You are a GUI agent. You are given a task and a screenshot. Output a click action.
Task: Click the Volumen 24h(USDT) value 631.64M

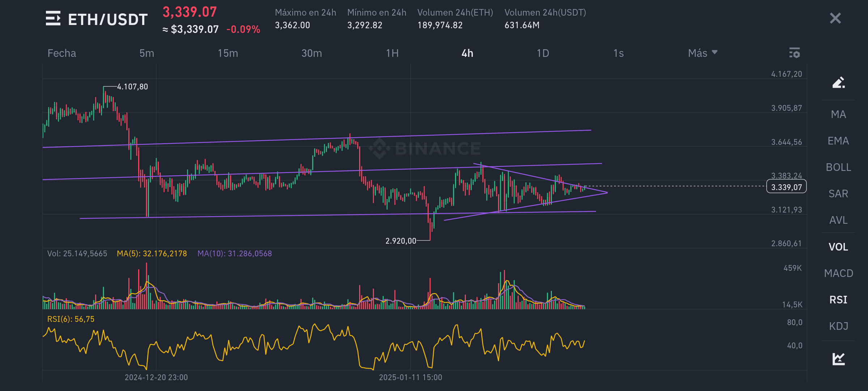click(x=522, y=25)
